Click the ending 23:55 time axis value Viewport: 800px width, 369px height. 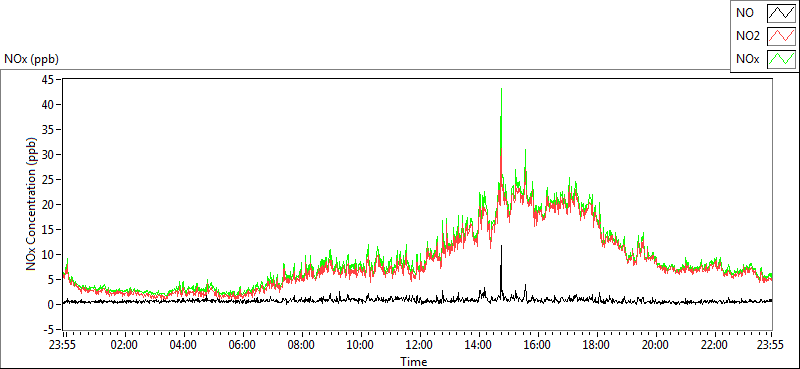tap(771, 345)
